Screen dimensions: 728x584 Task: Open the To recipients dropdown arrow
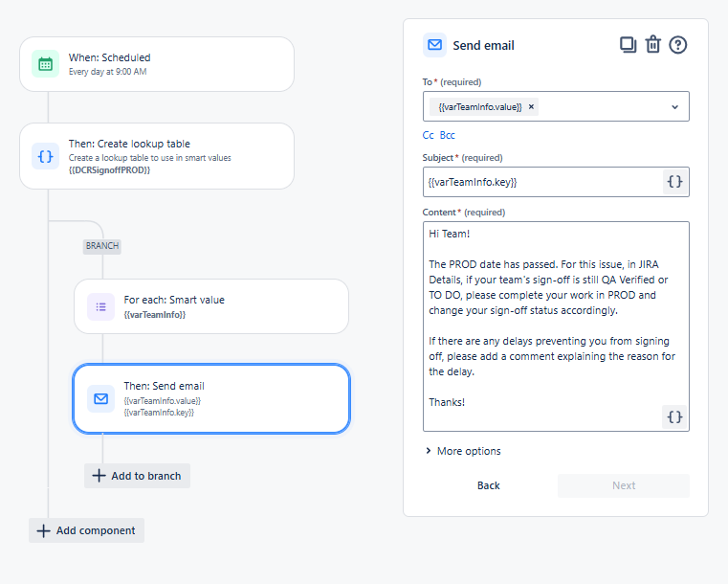coord(674,107)
